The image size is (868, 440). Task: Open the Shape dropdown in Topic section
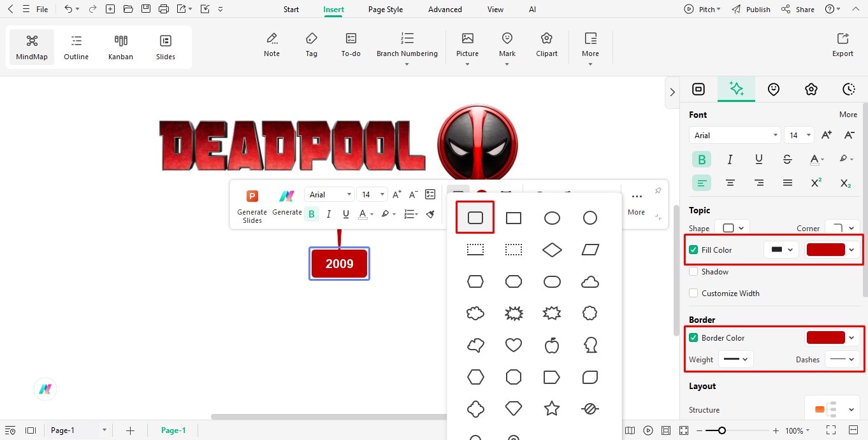point(732,228)
